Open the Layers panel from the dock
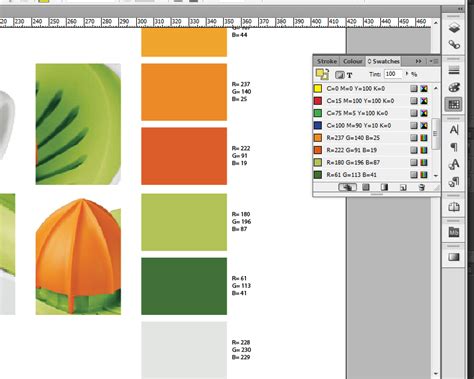This screenshot has width=474, height=379. pyautogui.click(x=454, y=28)
